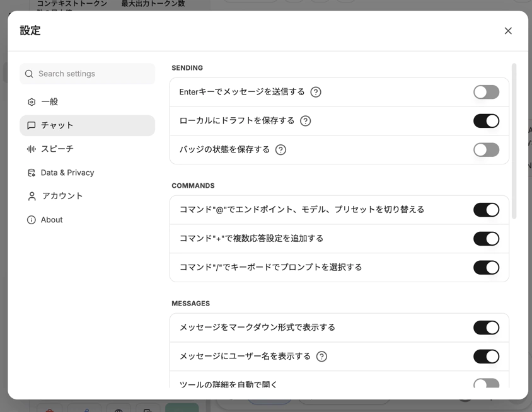Click the SENDING section heading

click(187, 68)
